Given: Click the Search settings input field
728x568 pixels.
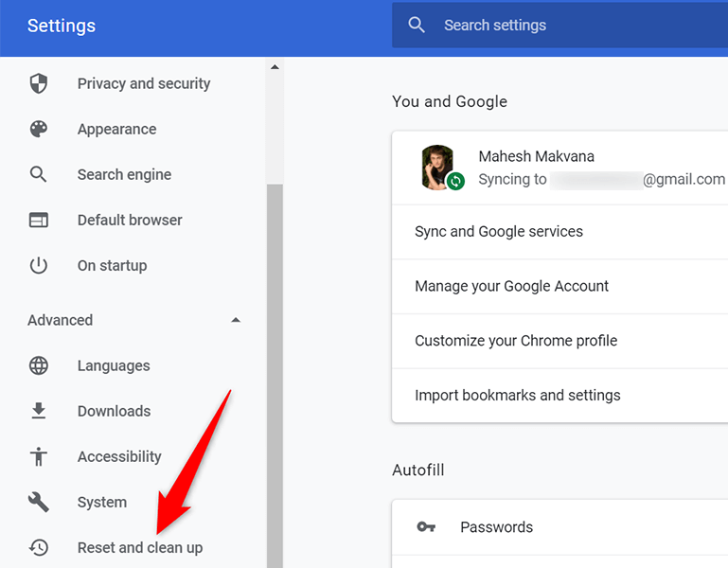Looking at the screenshot, I should pos(568,26).
